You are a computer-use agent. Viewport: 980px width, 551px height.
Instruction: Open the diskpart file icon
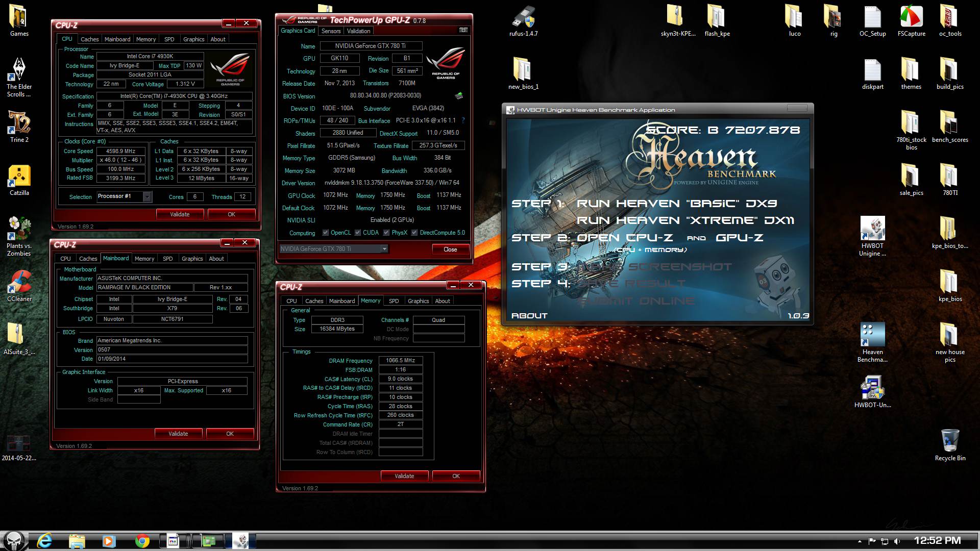[x=872, y=73]
